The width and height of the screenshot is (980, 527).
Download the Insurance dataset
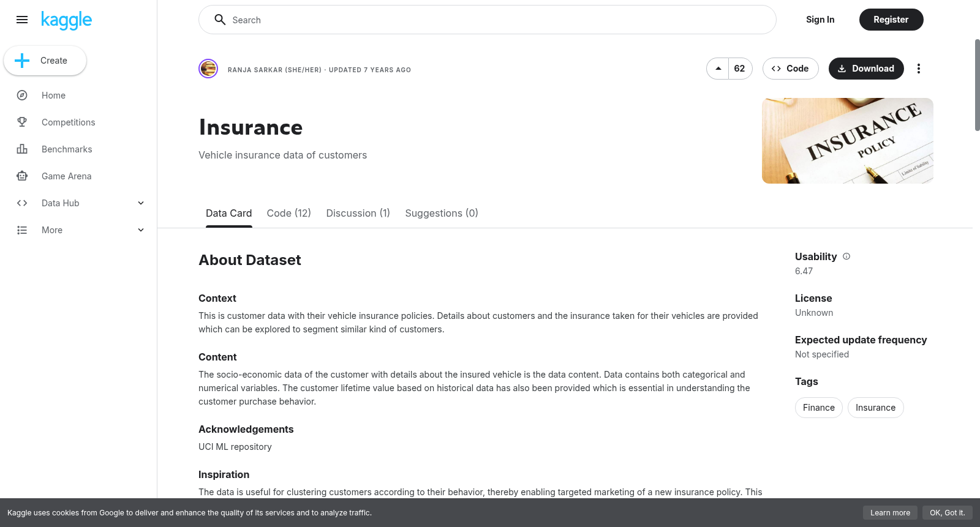[866, 69]
